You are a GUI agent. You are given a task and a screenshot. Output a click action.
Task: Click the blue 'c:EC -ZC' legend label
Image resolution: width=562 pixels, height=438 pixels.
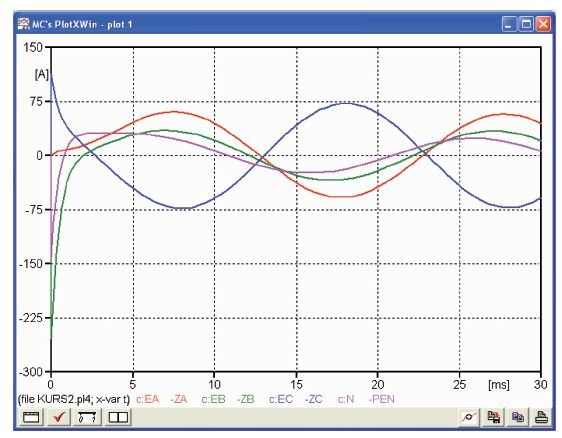click(296, 399)
